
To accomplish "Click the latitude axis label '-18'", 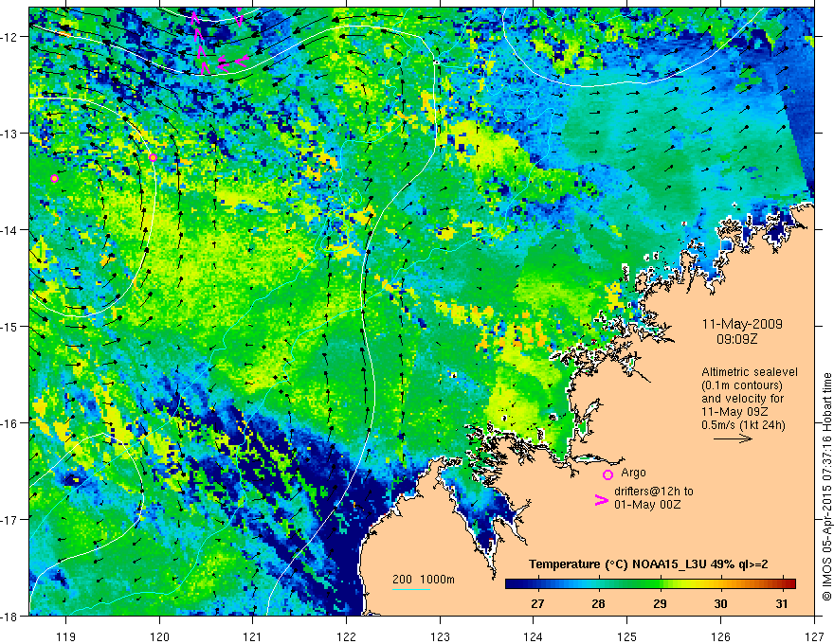I will 11,616.
